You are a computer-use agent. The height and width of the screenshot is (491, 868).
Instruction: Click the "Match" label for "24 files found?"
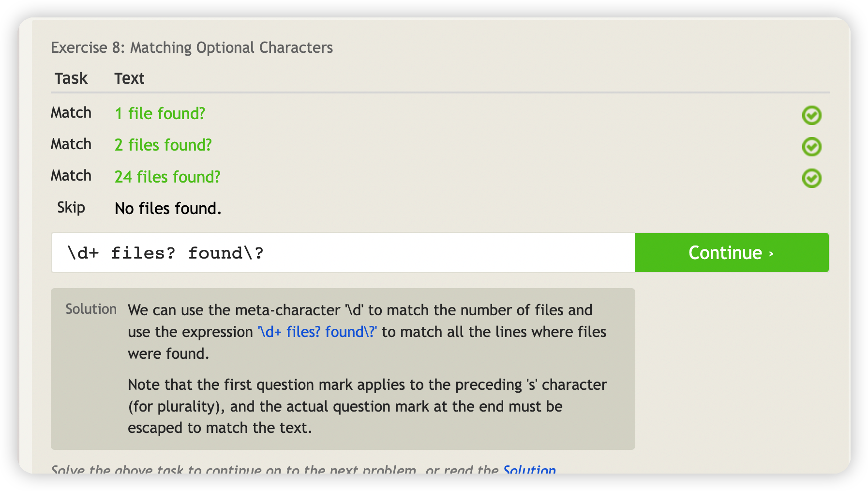point(71,176)
